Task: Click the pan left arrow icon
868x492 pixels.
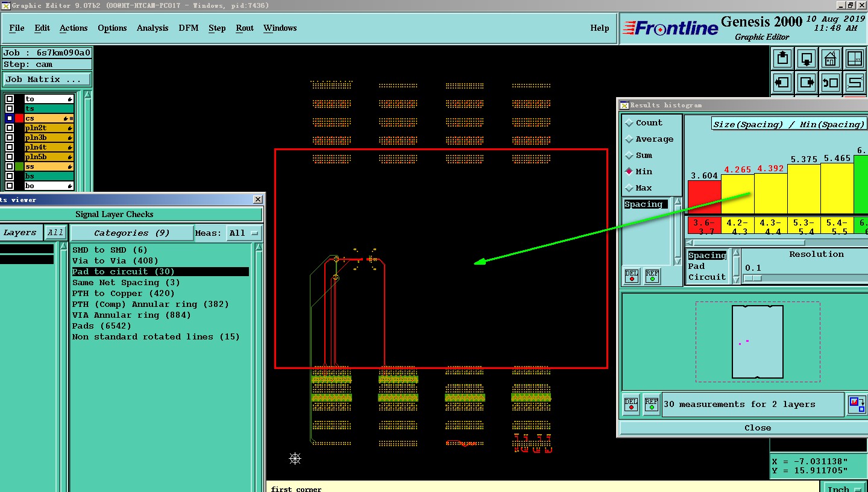Action: coord(782,82)
